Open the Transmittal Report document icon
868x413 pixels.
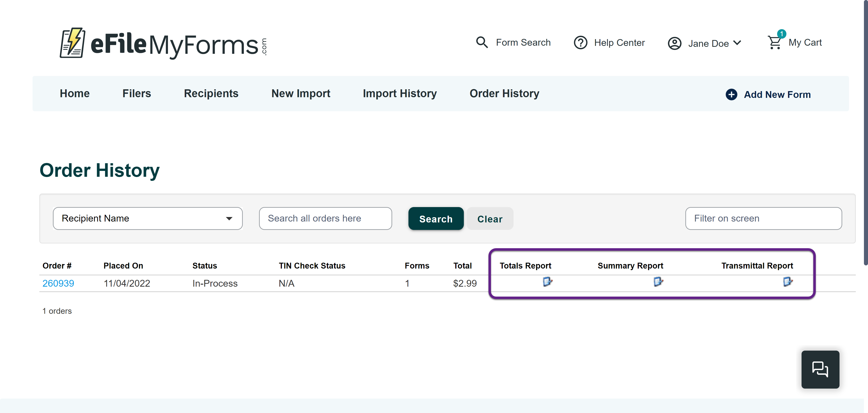[788, 281]
